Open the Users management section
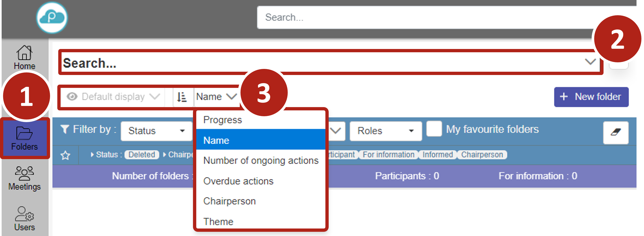 (x=24, y=218)
